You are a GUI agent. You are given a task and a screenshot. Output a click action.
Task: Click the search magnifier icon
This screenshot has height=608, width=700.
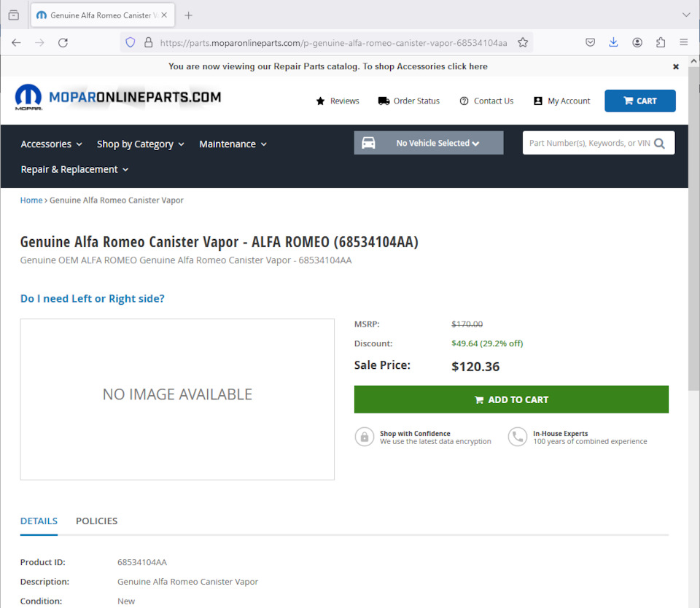coord(659,144)
